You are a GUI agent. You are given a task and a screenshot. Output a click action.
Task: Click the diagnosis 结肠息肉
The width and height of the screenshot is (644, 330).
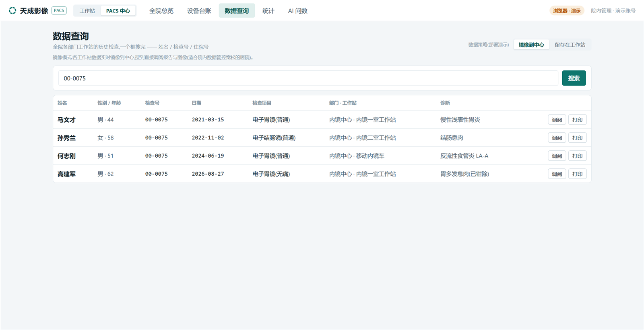452,138
